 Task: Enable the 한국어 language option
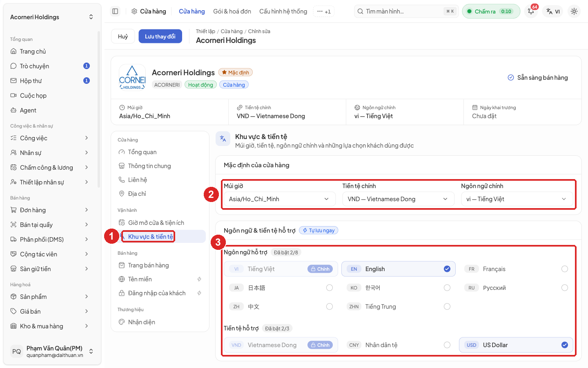pos(399,288)
